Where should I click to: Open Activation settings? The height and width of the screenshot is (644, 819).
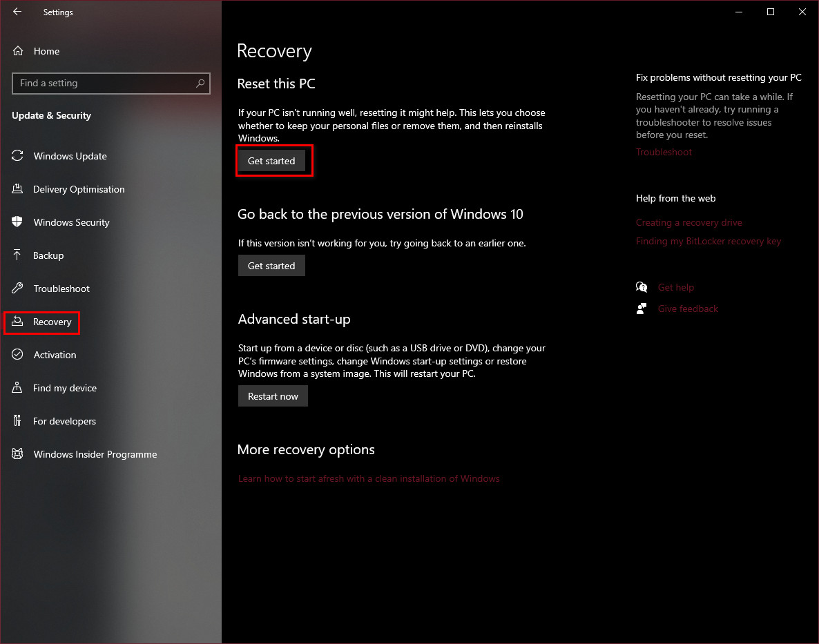pyautogui.click(x=17, y=355)
